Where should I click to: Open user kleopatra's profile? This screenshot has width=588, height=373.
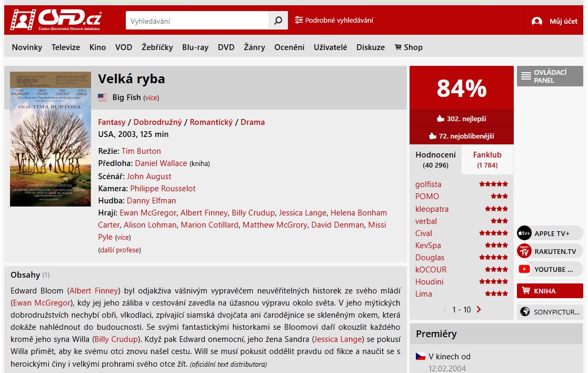[x=432, y=209]
